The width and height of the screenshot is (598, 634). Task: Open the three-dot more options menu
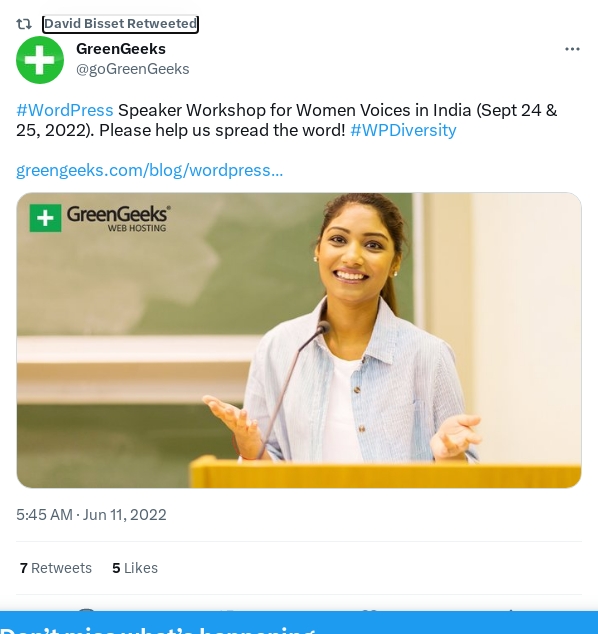[x=572, y=49]
